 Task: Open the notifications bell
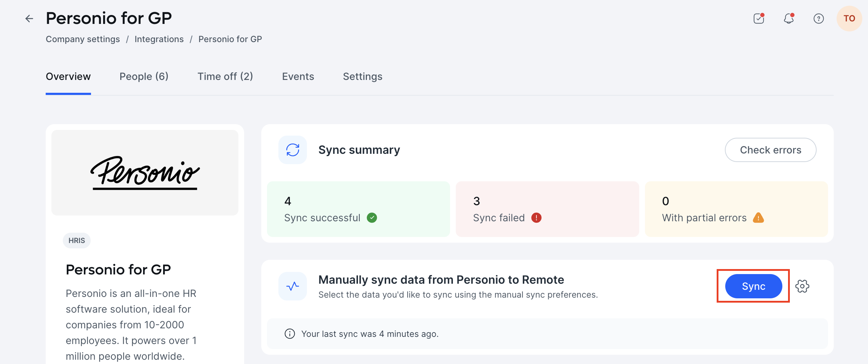(x=789, y=18)
